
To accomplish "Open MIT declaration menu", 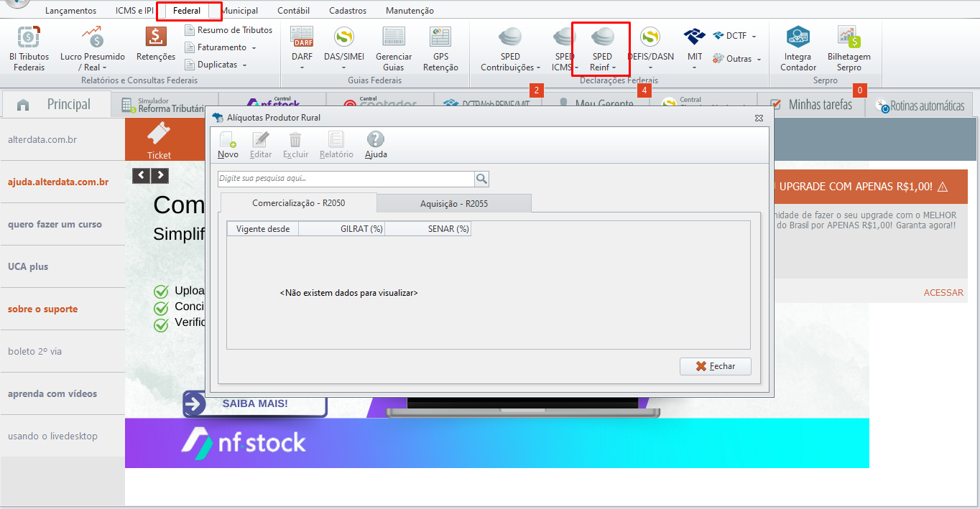I will 695,48.
